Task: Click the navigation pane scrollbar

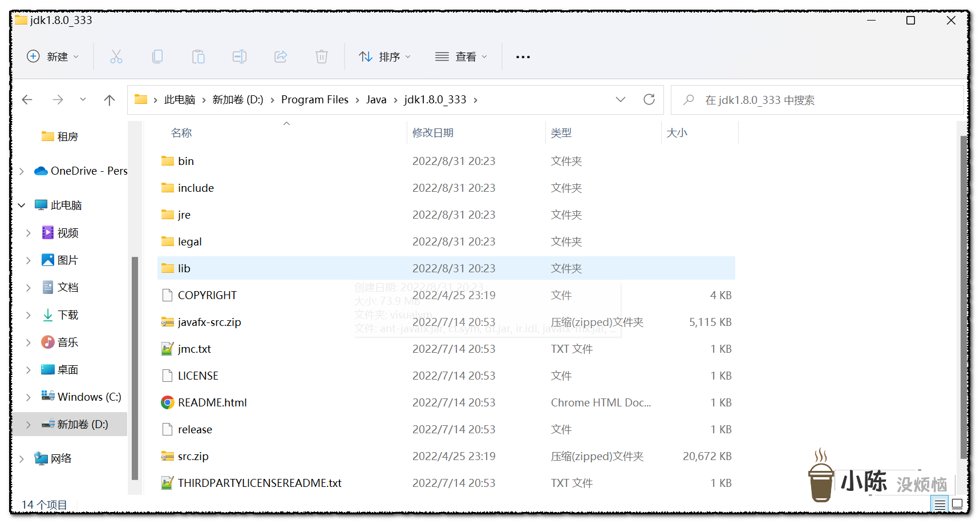Action: click(135, 368)
